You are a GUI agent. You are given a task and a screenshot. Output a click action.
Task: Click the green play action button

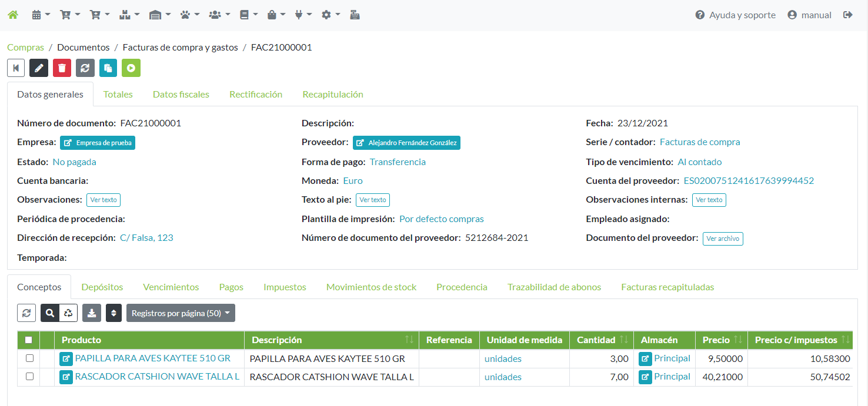point(131,68)
